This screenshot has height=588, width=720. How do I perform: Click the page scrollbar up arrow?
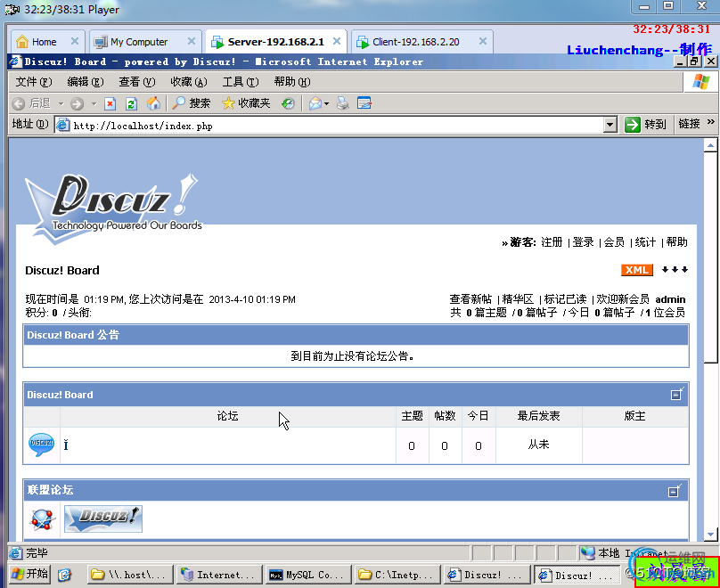pos(710,145)
